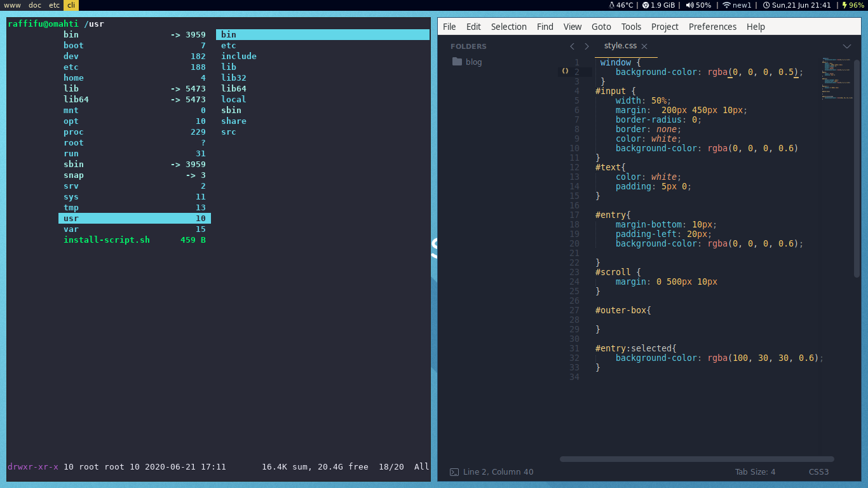Select the var directory in ranger
Screen dimensions: 868x488
tap(135, 229)
